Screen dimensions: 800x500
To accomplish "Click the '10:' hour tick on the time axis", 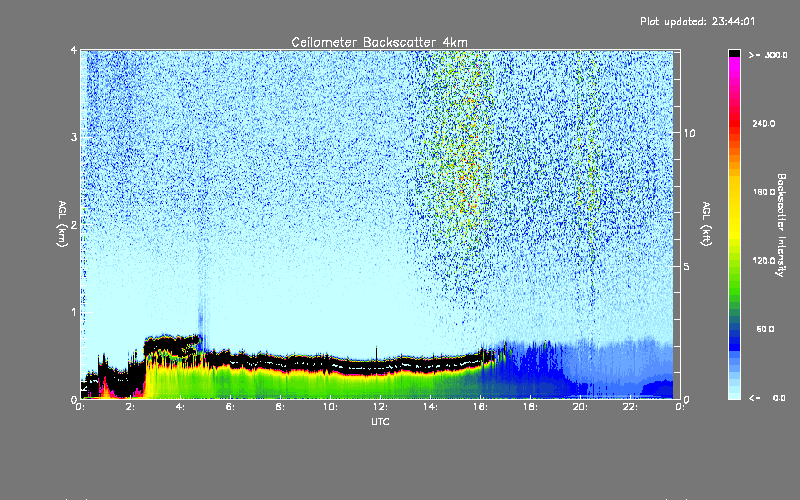I will pyautogui.click(x=330, y=407).
